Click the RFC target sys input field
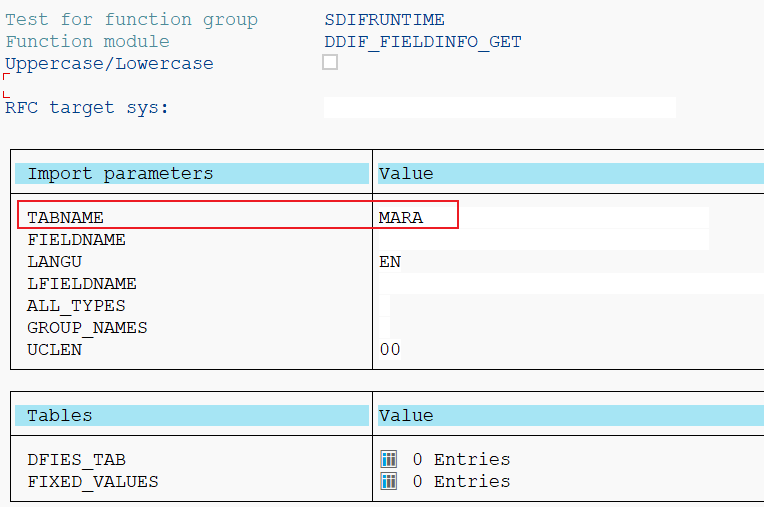Viewport: 764px width, 507px height. pos(500,108)
